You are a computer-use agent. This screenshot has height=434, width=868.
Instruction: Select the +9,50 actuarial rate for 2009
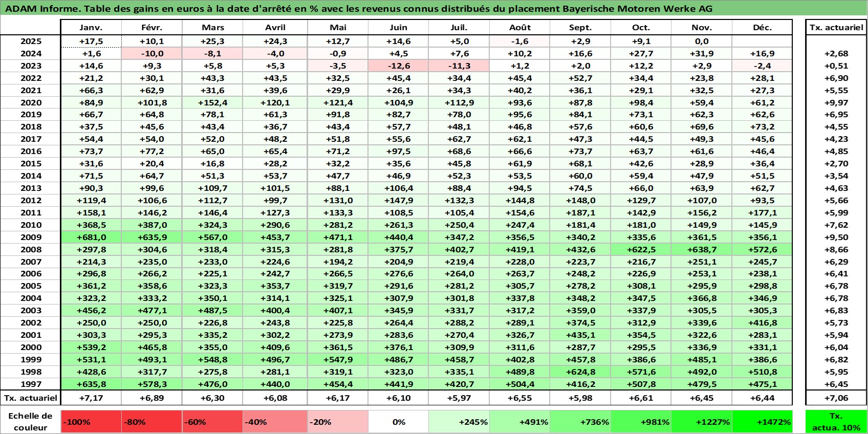[x=836, y=237]
